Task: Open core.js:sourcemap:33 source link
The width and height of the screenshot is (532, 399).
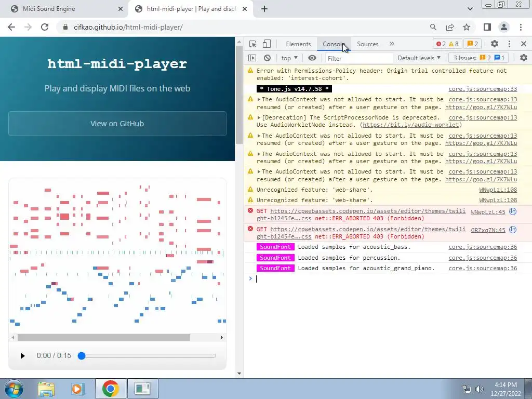Action: 483,89
